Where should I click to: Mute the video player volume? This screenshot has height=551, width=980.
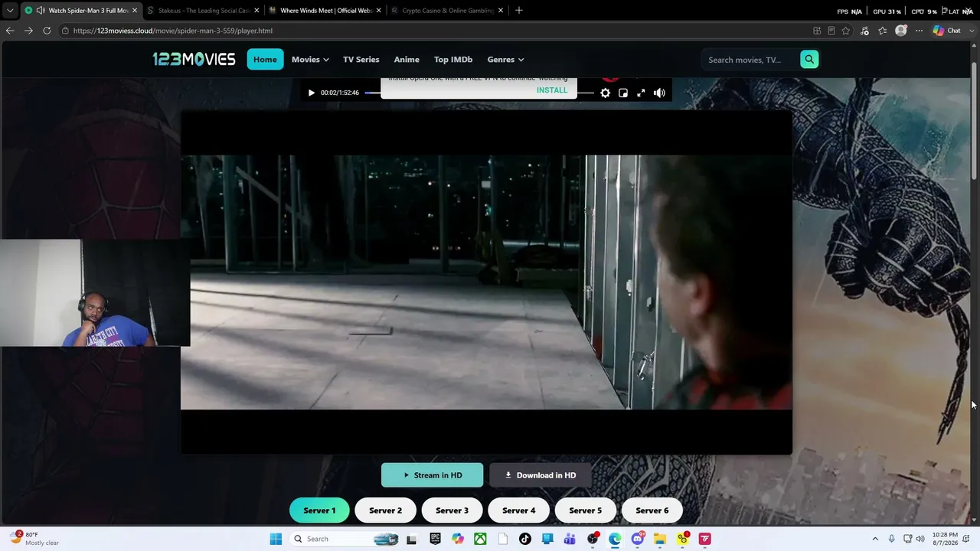(659, 93)
